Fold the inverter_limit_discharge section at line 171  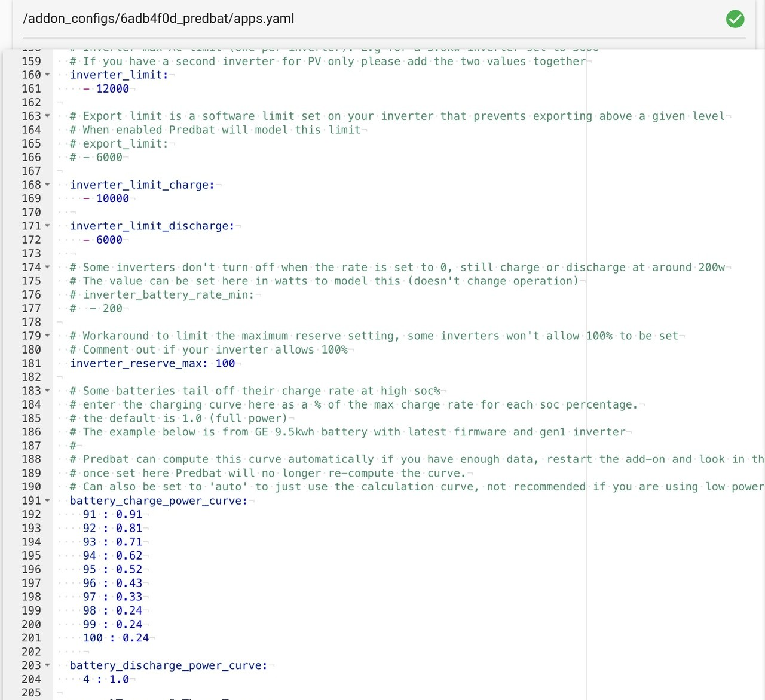coord(47,226)
